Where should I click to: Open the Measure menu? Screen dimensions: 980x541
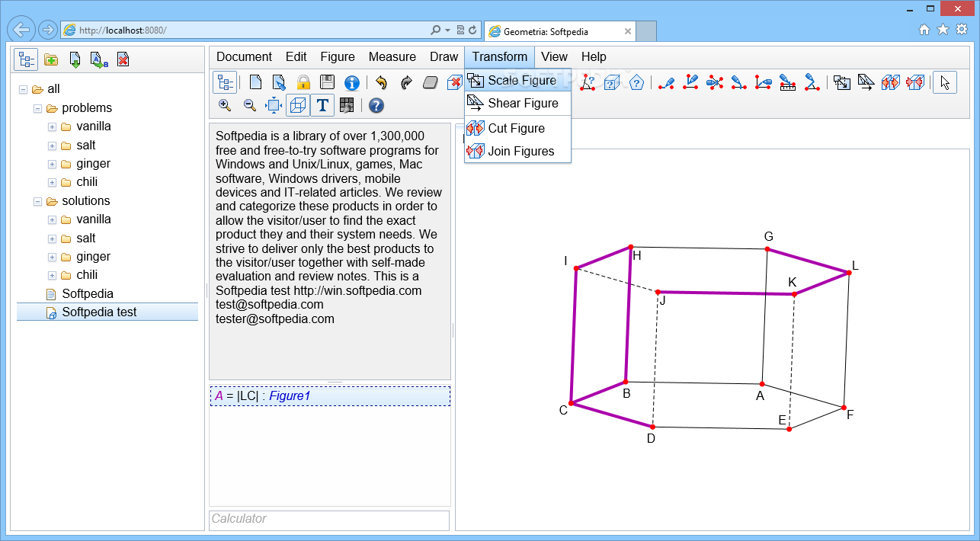[x=392, y=56]
